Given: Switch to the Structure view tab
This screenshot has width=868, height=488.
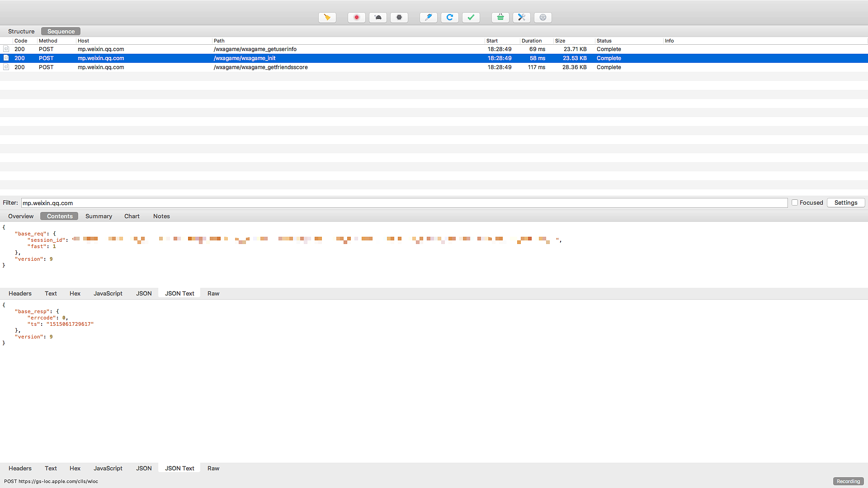Looking at the screenshot, I should pos(21,31).
